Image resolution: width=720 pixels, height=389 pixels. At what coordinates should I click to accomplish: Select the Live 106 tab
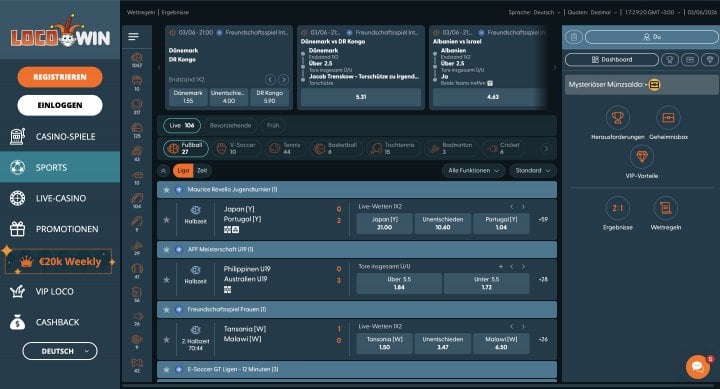[x=182, y=125]
